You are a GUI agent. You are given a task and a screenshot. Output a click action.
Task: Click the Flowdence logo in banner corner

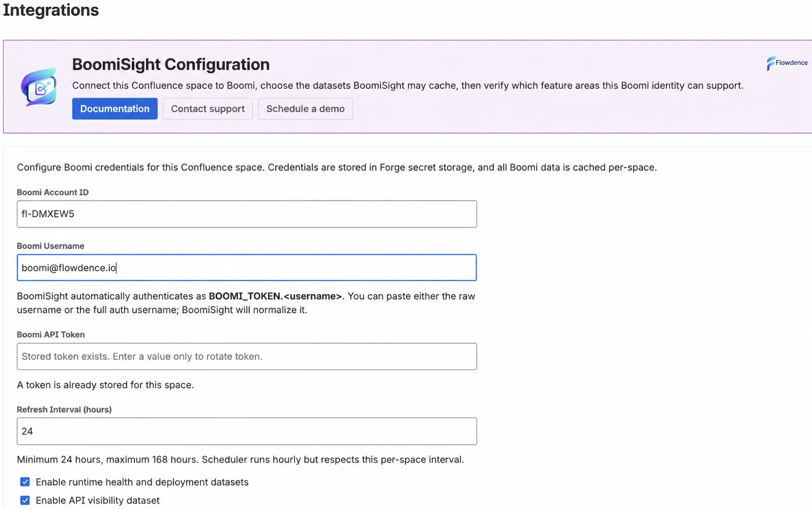787,63
